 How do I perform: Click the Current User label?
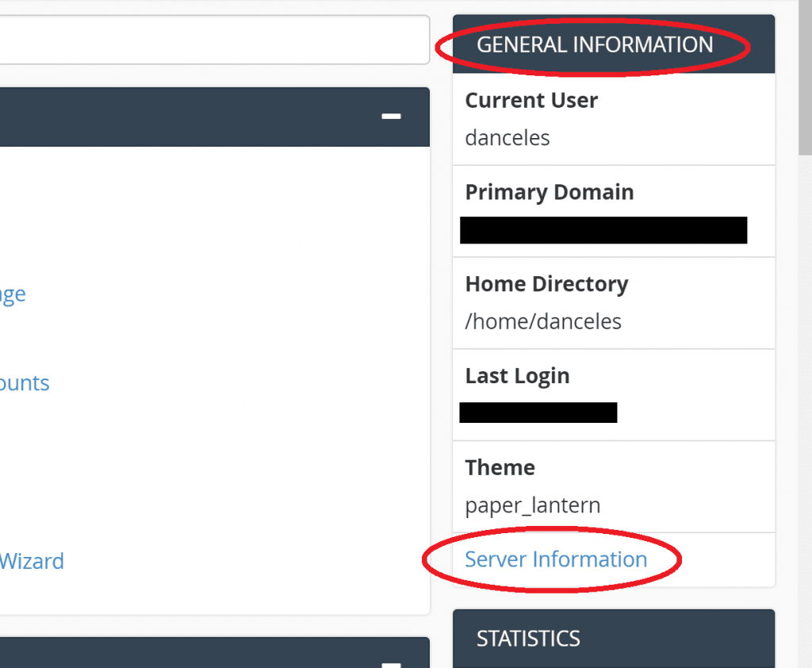click(531, 100)
